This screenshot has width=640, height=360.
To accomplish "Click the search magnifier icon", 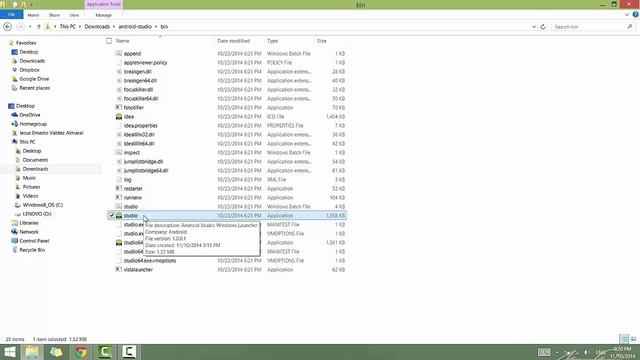I will pyautogui.click(x=630, y=27).
